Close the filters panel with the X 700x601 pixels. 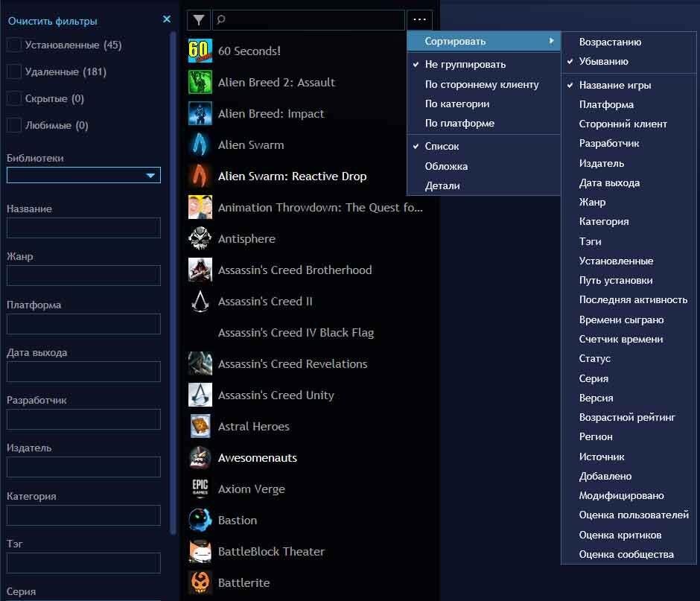coord(167,19)
